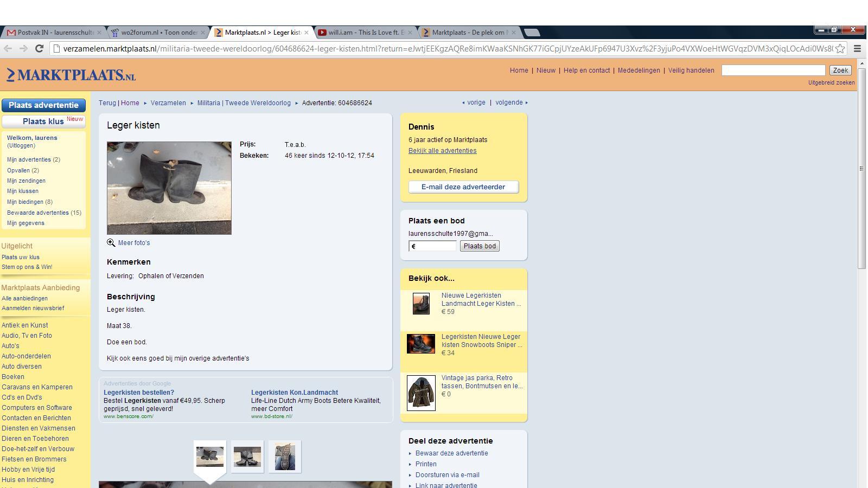Select the third boot sole thumbnail
This screenshot has height=488, width=868.
click(284, 457)
